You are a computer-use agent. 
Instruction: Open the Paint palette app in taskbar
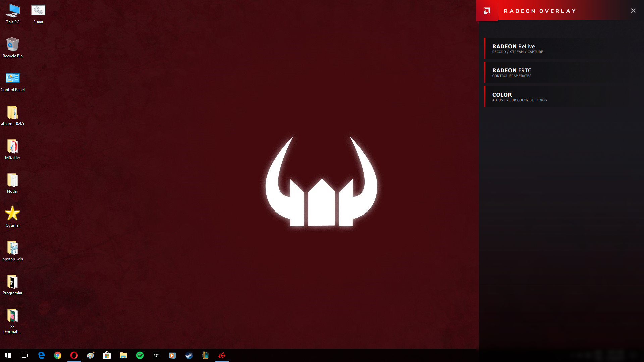click(x=91, y=355)
